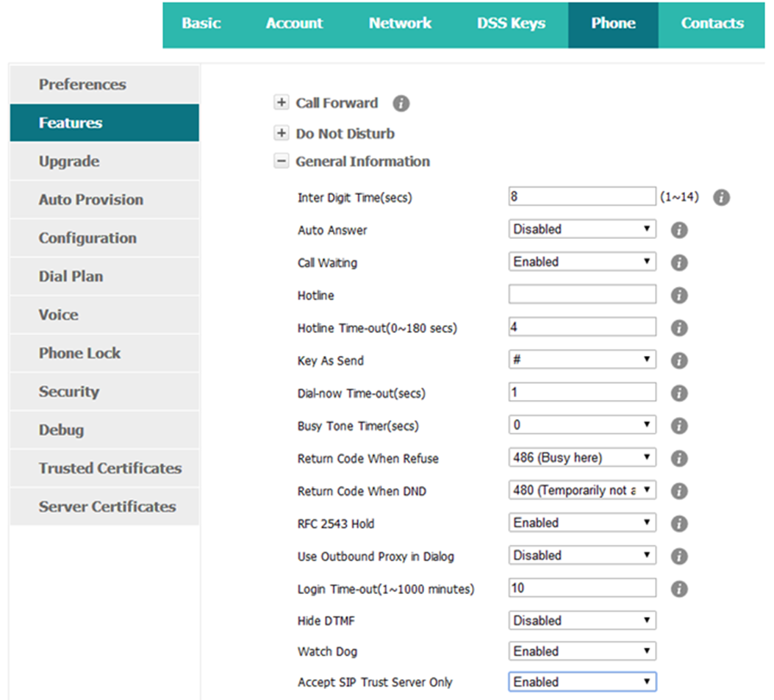
Task: Open the Busy Tone Timer dropdown
Action: click(x=582, y=424)
